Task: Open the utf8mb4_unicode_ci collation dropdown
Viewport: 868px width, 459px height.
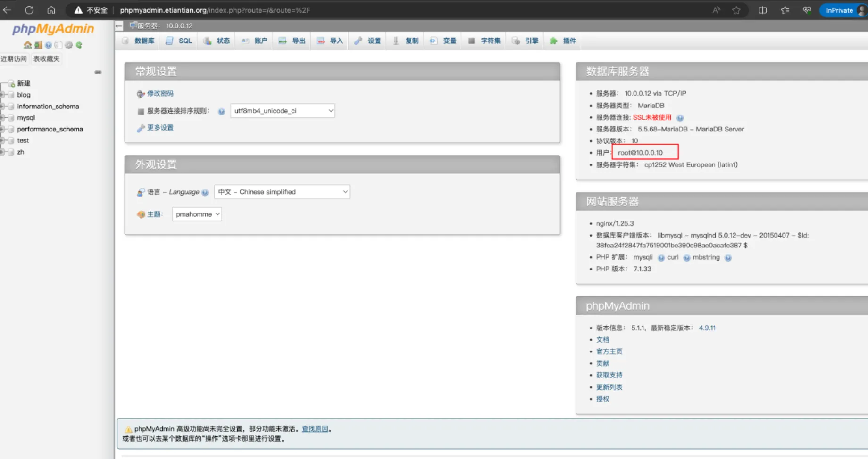Action: click(283, 111)
